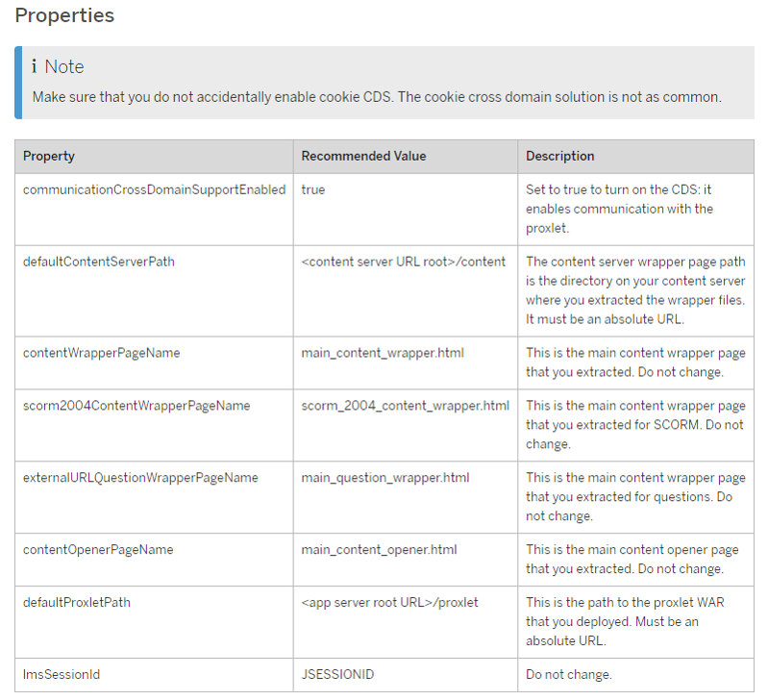
Task: Select the Recommended Value column header
Action: [405, 157]
